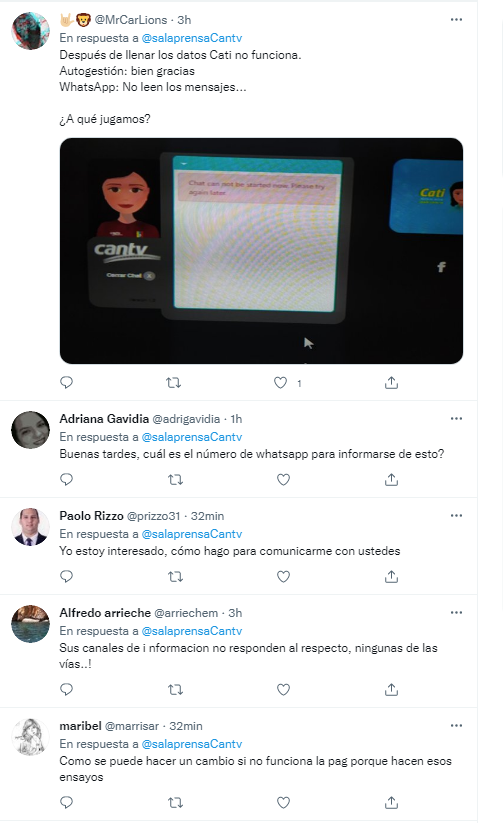Viewport: 503px width, 823px height.
Task: Like Paolo Rizzo's tweet
Action: coord(284,576)
